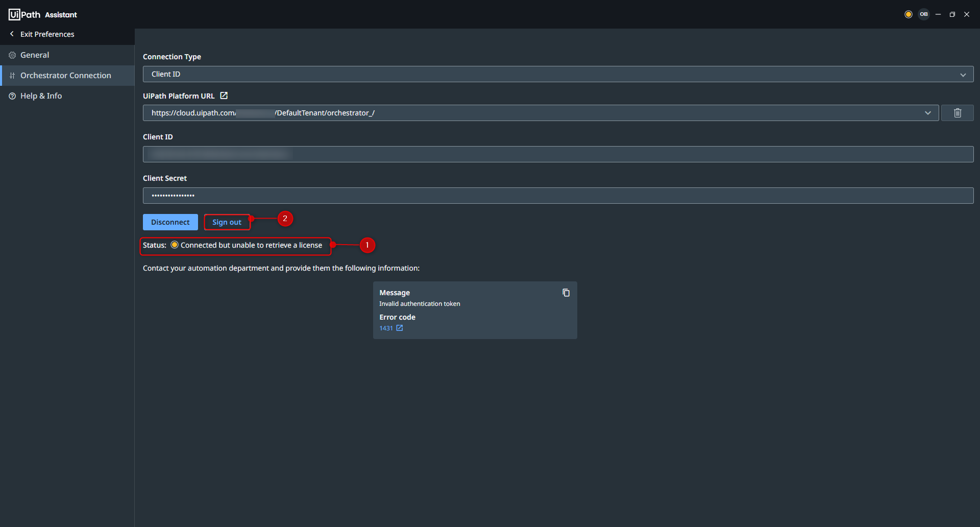Click the Client Secret password field

coord(558,196)
